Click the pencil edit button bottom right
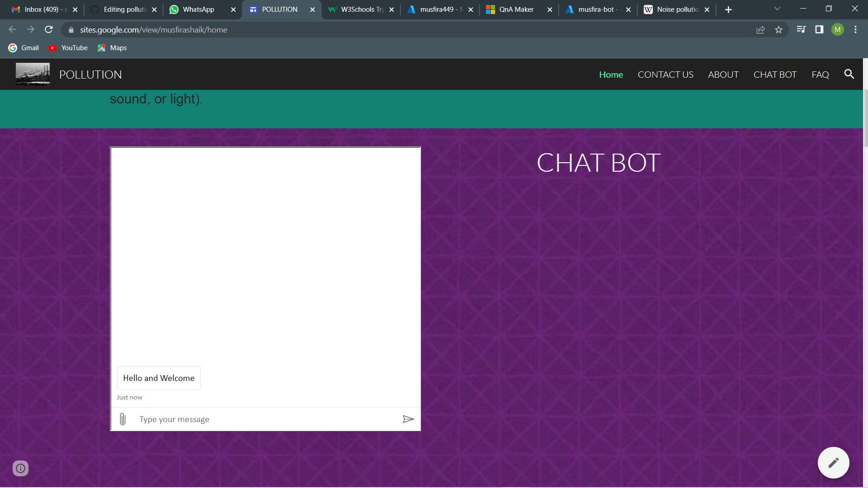The width and height of the screenshot is (868, 488). click(833, 462)
